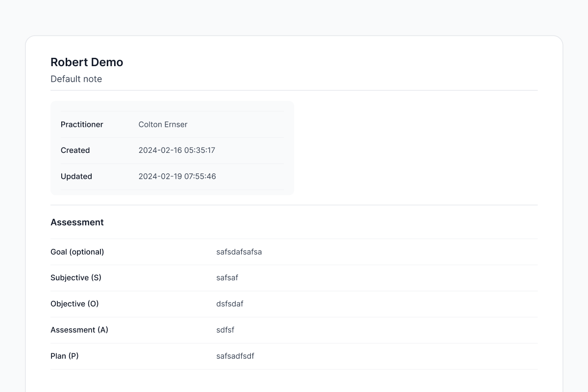
Task: Click the Assessment section heading
Action: point(77,222)
